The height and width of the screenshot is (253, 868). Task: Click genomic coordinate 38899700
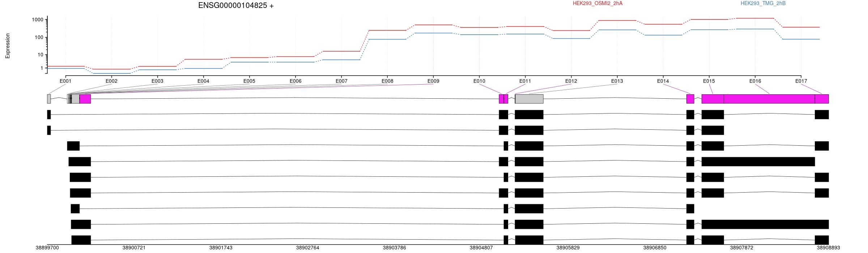(47, 248)
